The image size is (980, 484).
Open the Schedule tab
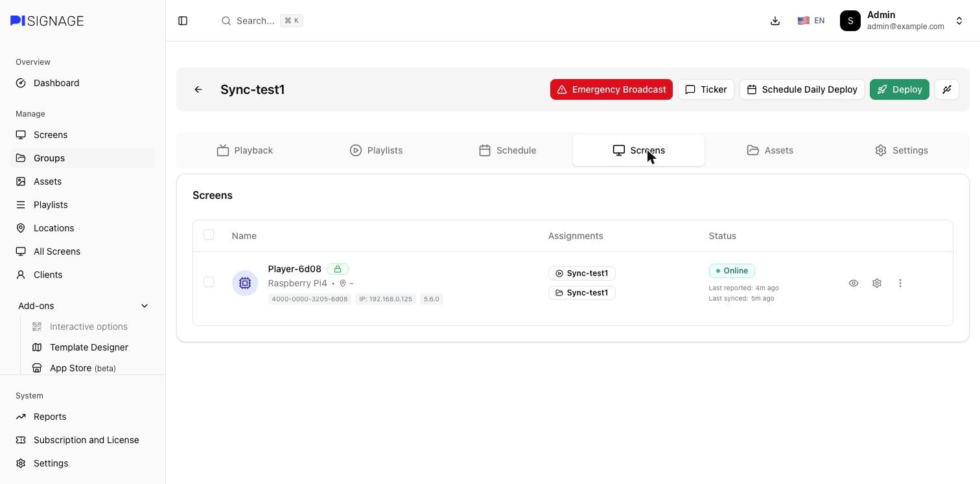coord(507,150)
